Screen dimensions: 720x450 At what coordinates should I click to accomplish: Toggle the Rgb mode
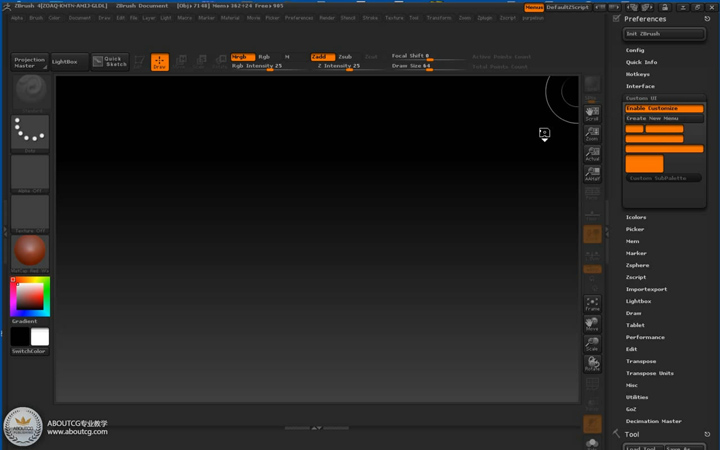(x=264, y=57)
